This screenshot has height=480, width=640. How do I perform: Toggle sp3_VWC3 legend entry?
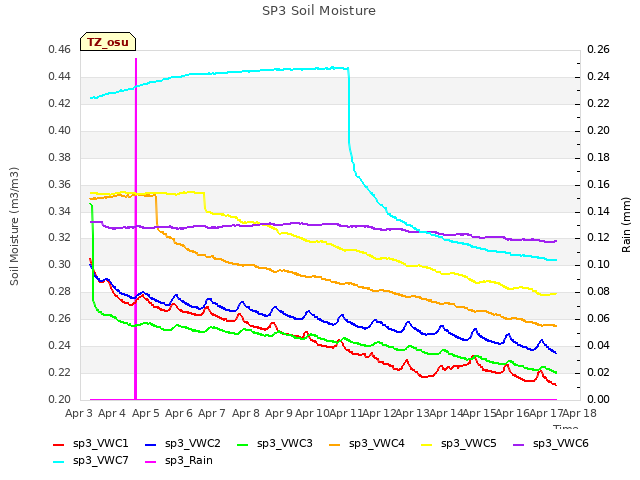point(275,444)
